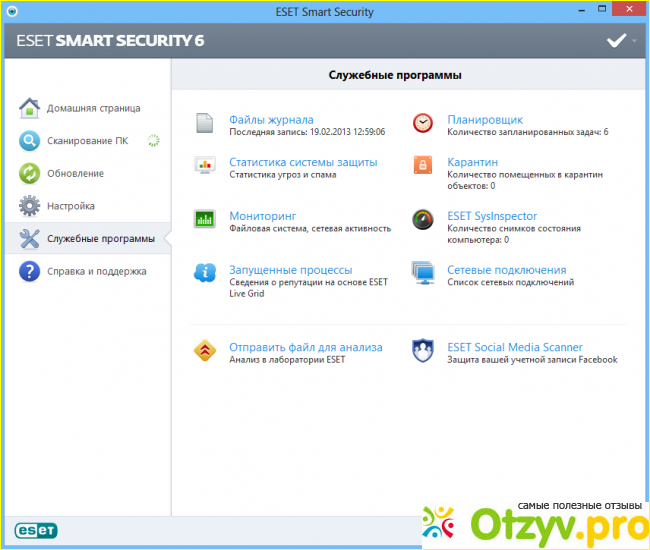Click the Сетевые подключения monitors icon
Screen dimensions: 650x550
pos(423,274)
